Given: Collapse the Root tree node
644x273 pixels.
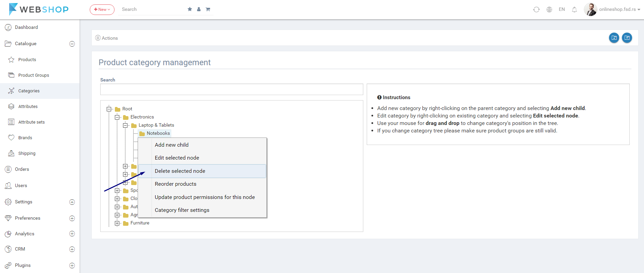Looking at the screenshot, I should tap(109, 109).
